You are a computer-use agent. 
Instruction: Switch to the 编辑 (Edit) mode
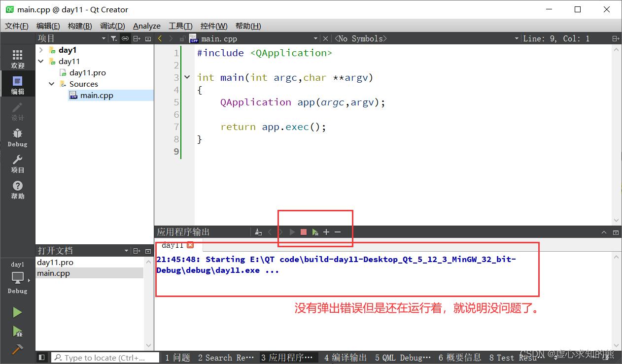pos(18,86)
